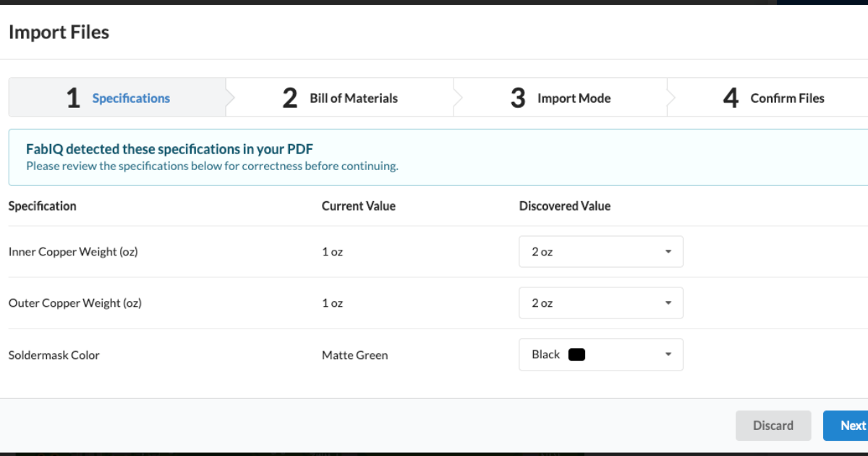Click the numeral 4 step icon

(731, 98)
